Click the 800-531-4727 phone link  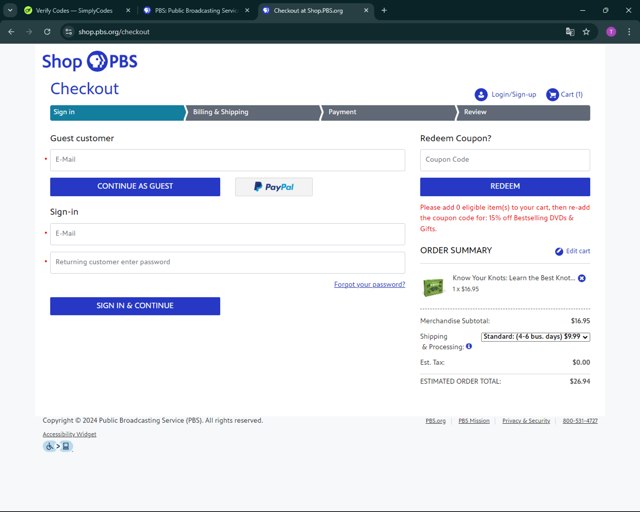[580, 421]
